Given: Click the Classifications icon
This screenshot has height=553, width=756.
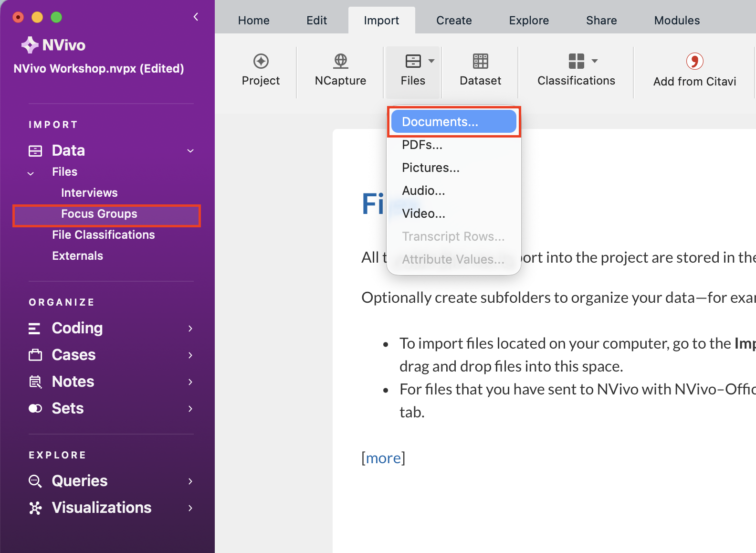Looking at the screenshot, I should (x=576, y=61).
